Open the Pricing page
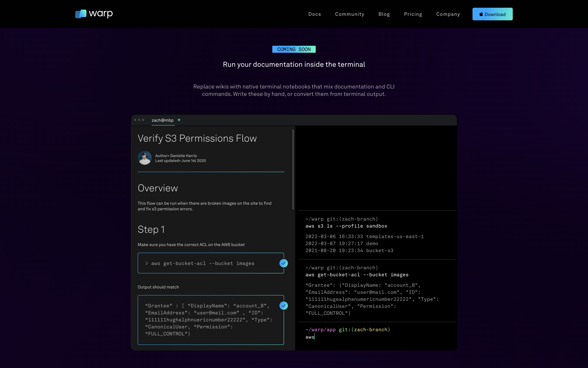The height and width of the screenshot is (368, 588). click(413, 14)
